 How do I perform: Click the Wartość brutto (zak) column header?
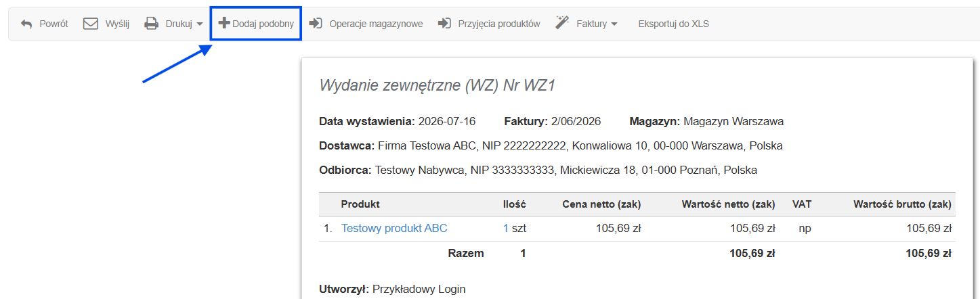(903, 204)
